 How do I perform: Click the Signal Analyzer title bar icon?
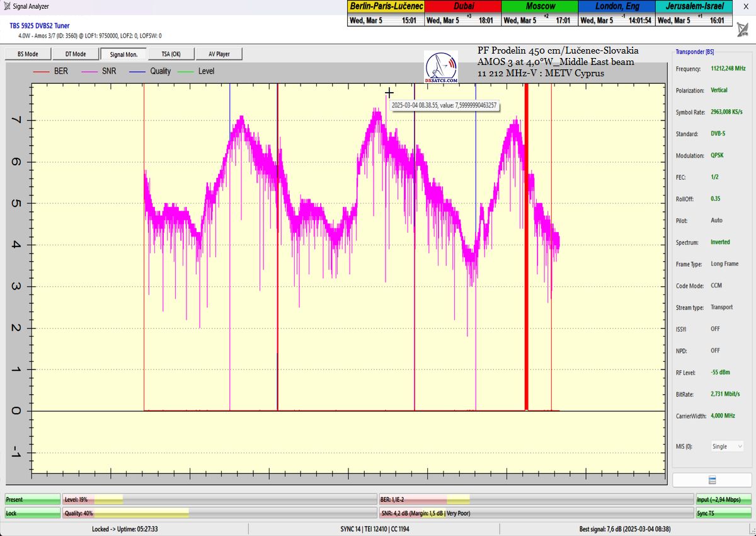(x=6, y=6)
